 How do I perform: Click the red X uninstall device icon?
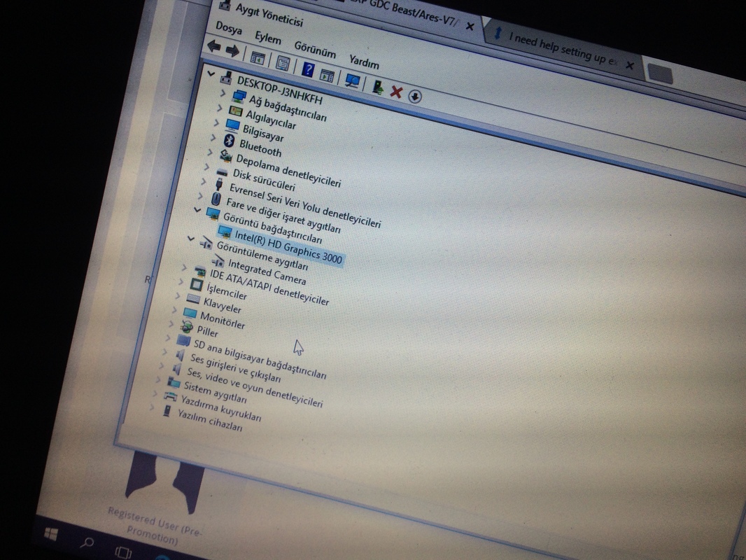pos(396,92)
